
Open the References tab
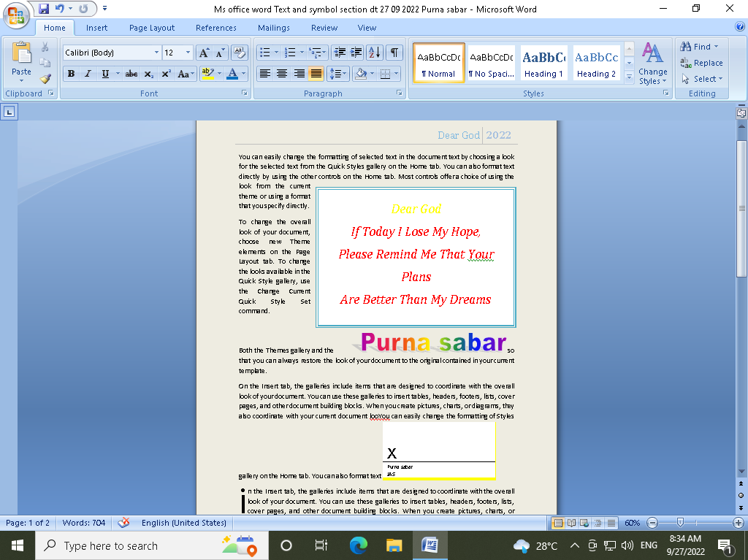click(x=215, y=28)
